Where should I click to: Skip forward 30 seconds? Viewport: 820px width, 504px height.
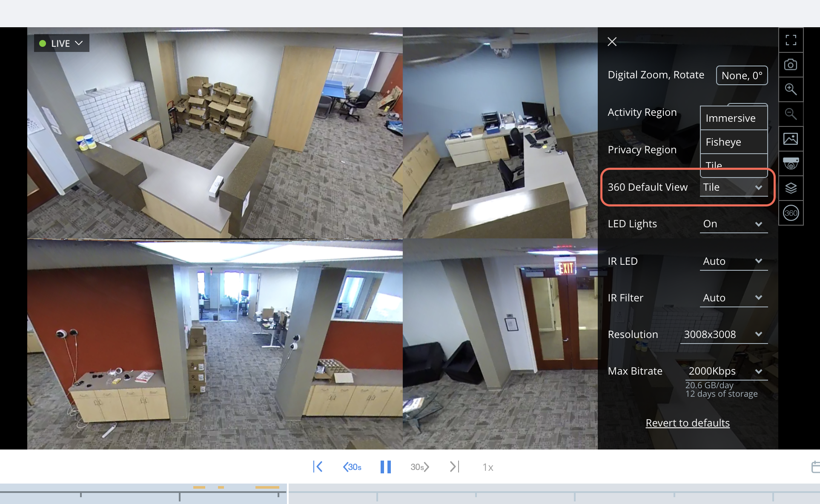(x=420, y=467)
